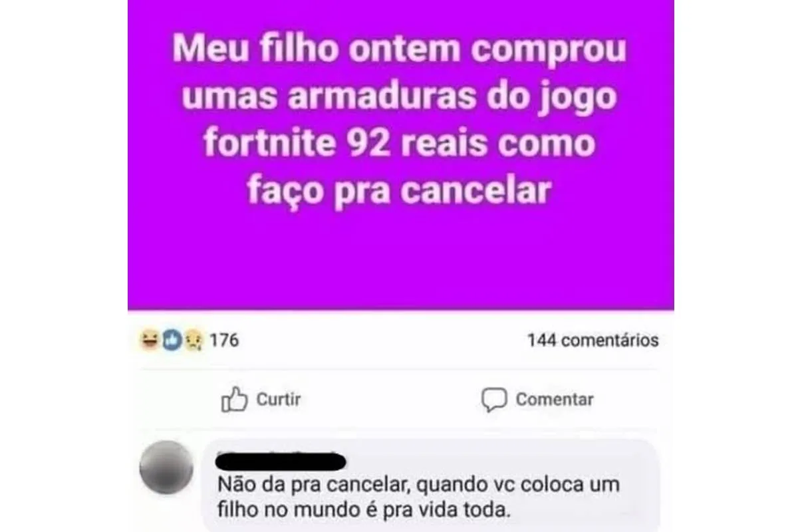Open the laughing reaction emoji

pyautogui.click(x=147, y=340)
